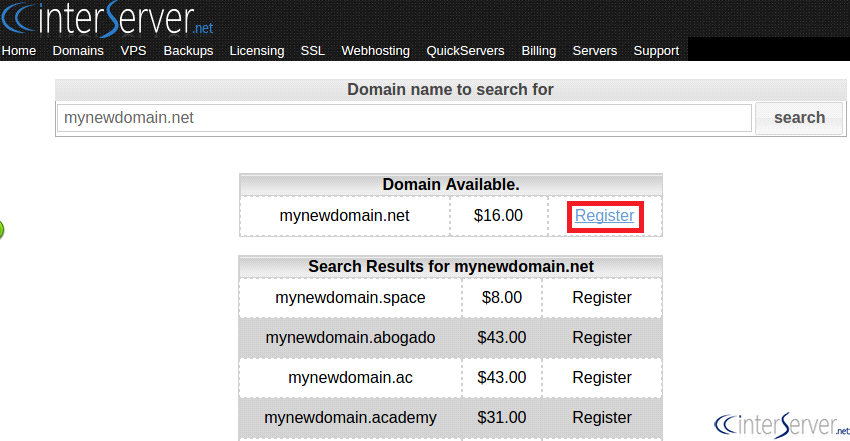Viewport: 850px width, 441px height.
Task: Click the $43.00 price for mynewdomain.ac
Action: tap(501, 378)
